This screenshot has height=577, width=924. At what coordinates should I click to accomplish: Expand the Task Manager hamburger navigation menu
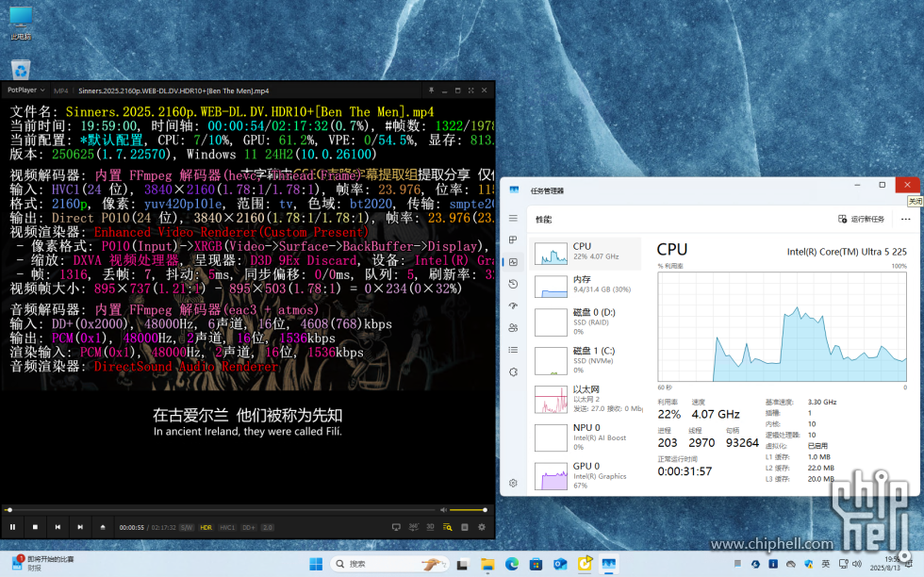click(513, 218)
